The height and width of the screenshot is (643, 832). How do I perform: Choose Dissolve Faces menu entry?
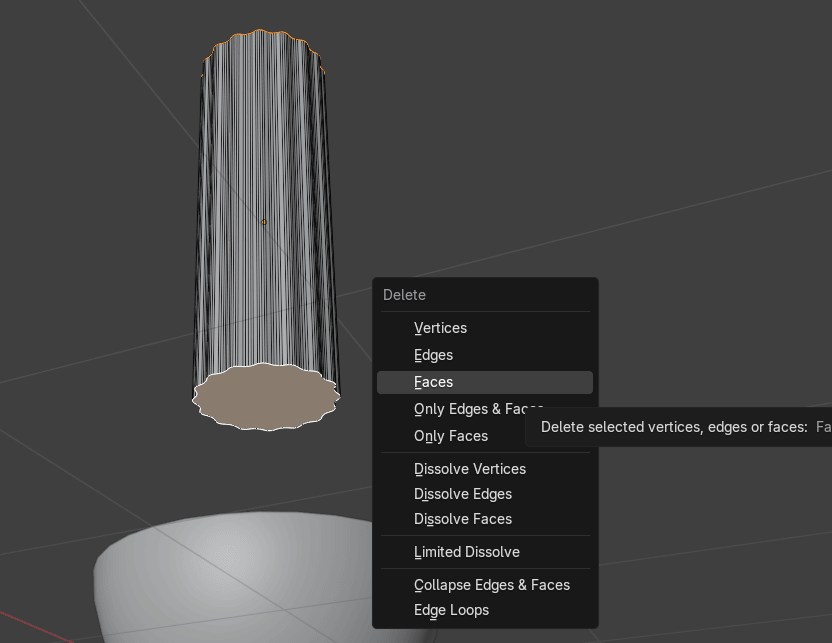[462, 519]
